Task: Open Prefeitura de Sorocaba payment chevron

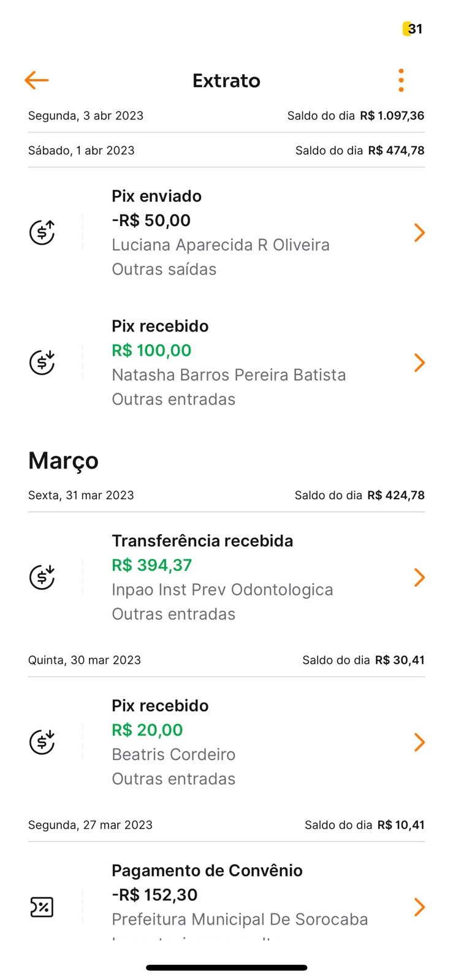Action: click(x=419, y=907)
